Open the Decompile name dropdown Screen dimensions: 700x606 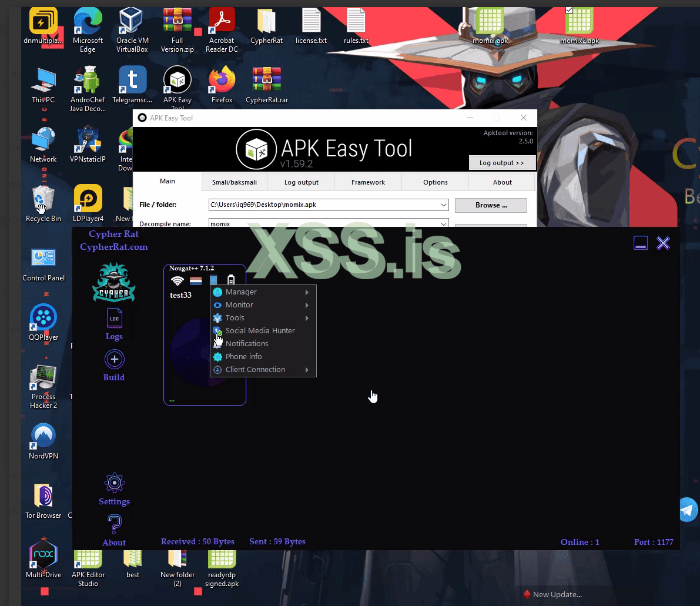[x=443, y=223]
